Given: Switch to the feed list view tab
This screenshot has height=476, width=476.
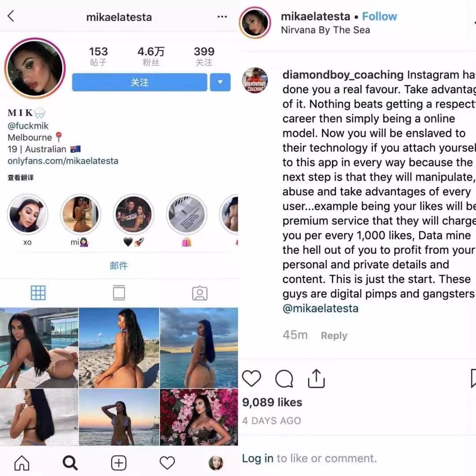Looking at the screenshot, I should point(119,293).
